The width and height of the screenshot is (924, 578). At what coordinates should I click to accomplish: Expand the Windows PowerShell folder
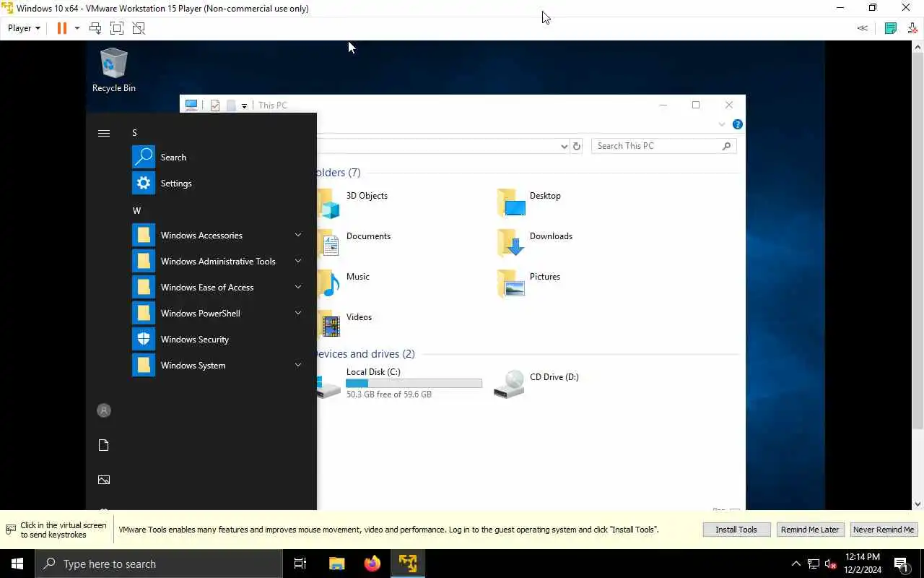(x=217, y=313)
